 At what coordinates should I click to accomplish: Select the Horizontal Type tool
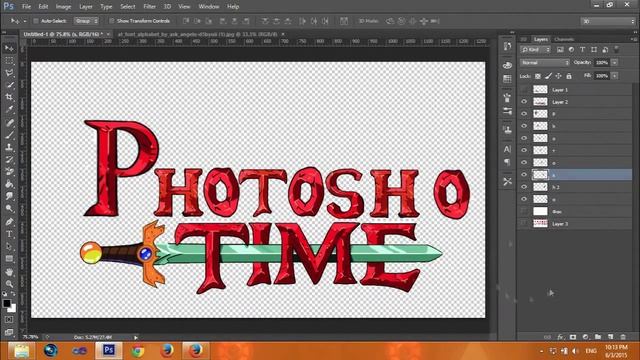point(9,234)
